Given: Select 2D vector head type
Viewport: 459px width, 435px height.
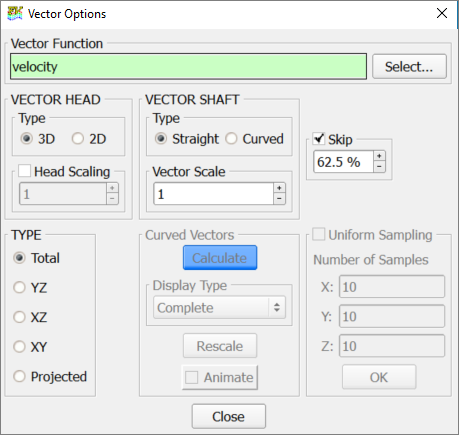Looking at the screenshot, I should click(78, 138).
